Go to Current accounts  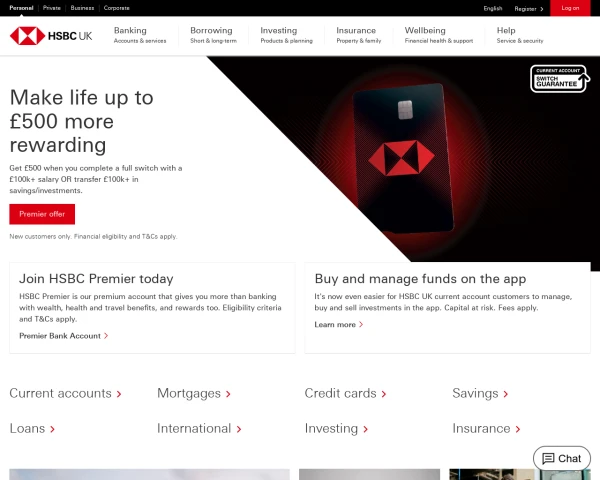click(60, 393)
